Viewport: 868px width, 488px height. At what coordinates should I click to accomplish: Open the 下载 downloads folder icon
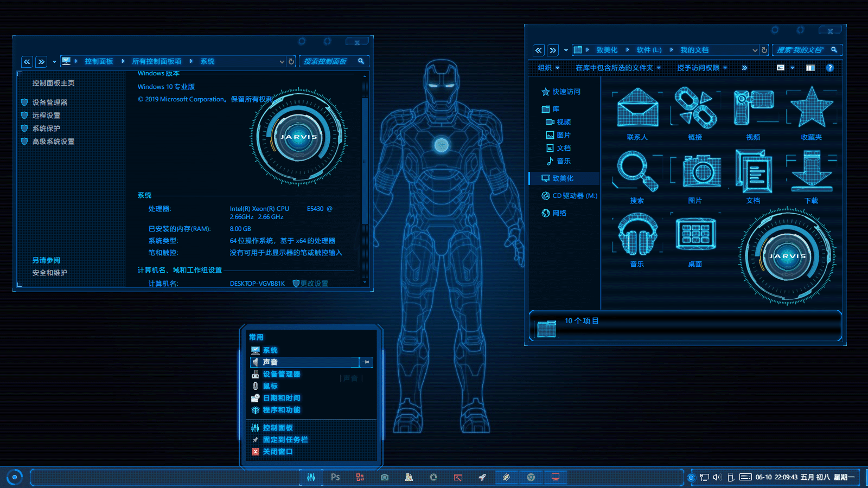point(812,171)
